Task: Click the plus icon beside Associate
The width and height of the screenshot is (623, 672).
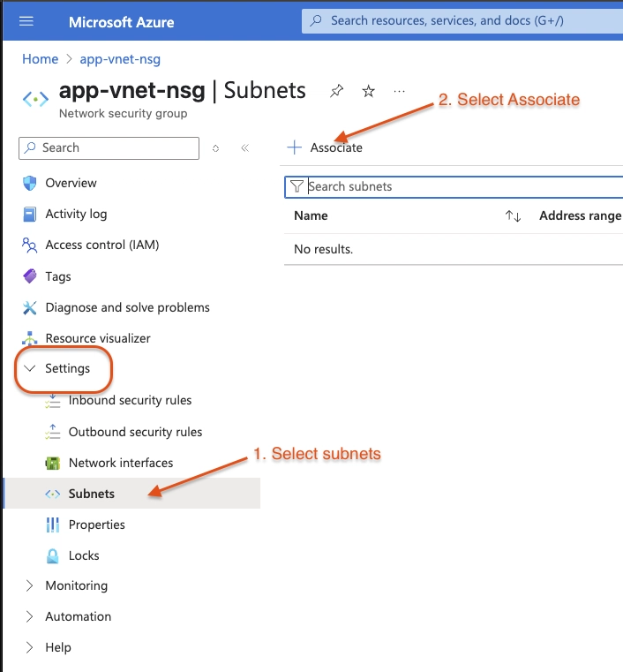Action: (x=294, y=147)
